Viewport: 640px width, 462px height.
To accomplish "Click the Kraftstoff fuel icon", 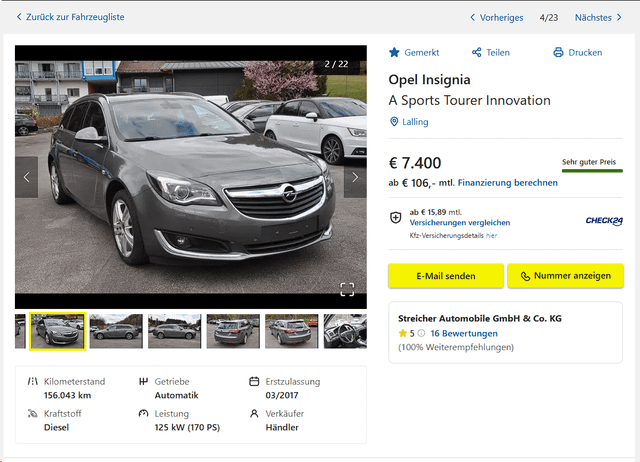I will point(33,413).
